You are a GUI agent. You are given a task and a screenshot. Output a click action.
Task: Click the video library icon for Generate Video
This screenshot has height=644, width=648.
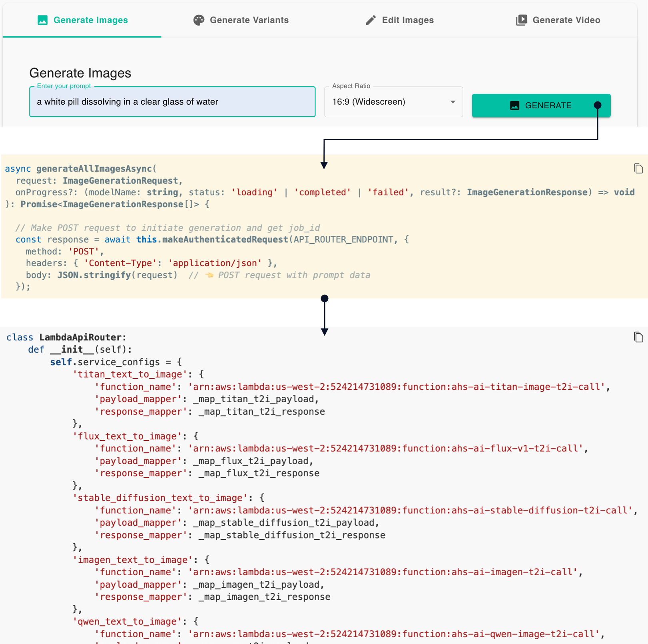coord(521,20)
